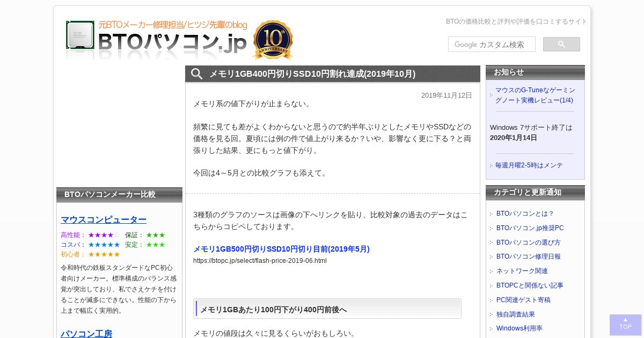Screen dimensions: 644x338
Task: Open メモリ1GB500円切りSSD10円切り目前(2019年5月) link
Action: (x=281, y=249)
